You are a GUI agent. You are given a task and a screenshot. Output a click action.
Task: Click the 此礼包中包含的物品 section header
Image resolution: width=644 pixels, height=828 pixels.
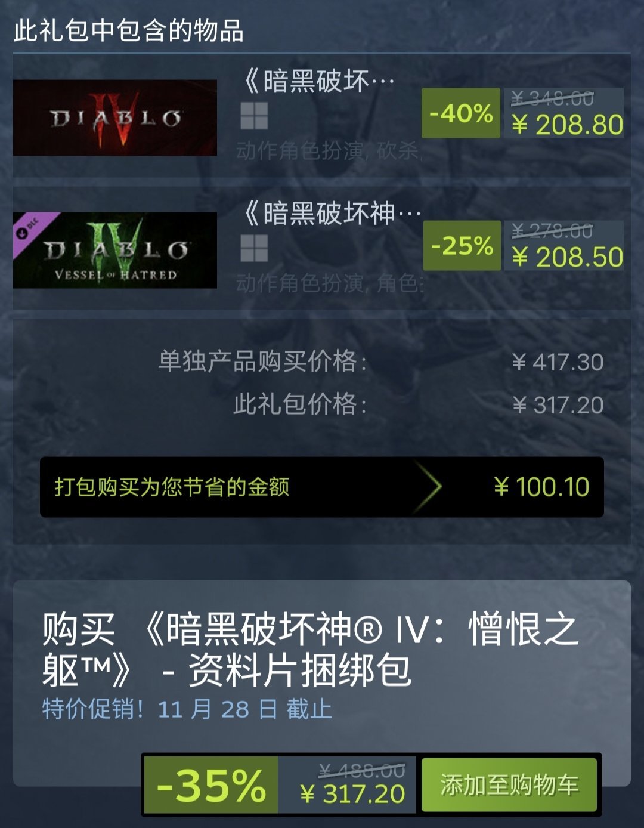point(129,30)
